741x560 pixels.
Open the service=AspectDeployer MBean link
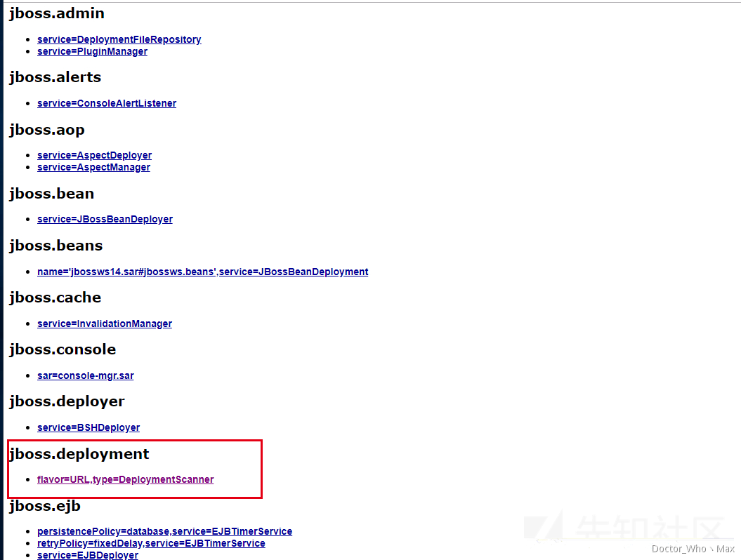[x=95, y=155]
